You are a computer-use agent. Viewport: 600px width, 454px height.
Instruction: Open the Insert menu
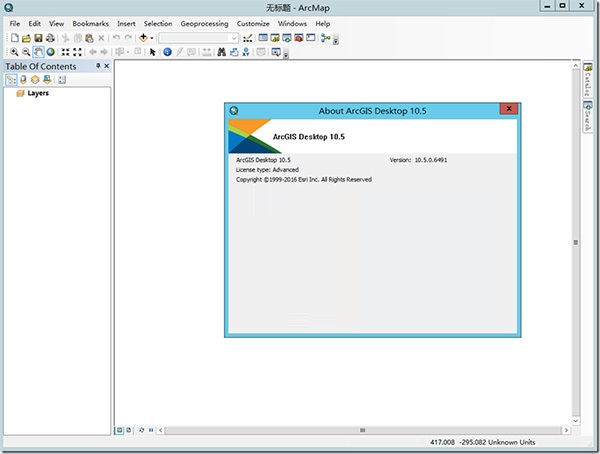pos(126,24)
